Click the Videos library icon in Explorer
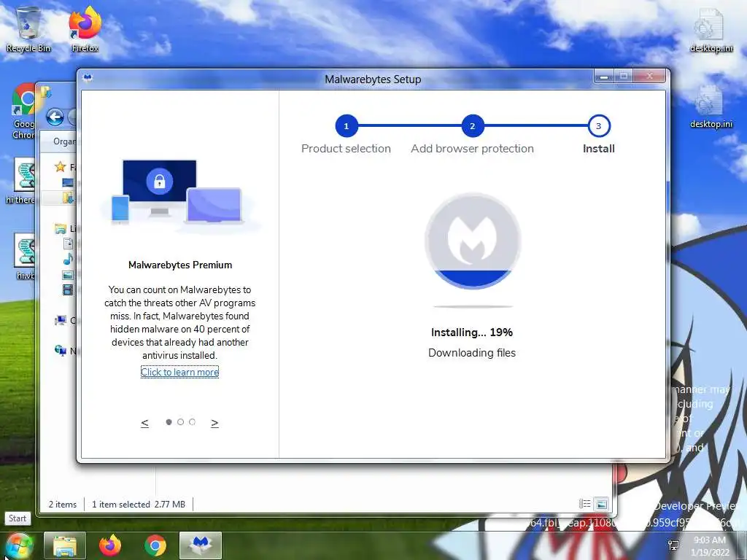Screen dimensions: 747x560 pos(68,289)
